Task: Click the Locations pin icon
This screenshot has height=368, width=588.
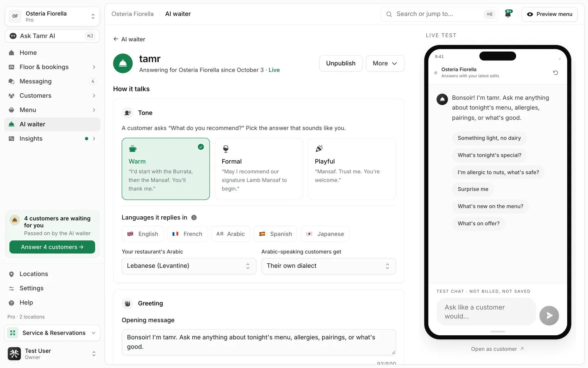Action: click(x=11, y=274)
